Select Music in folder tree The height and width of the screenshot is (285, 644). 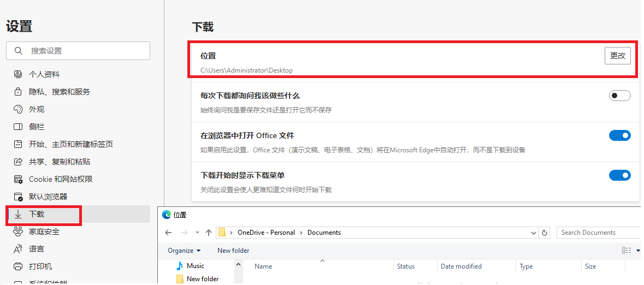coord(196,266)
